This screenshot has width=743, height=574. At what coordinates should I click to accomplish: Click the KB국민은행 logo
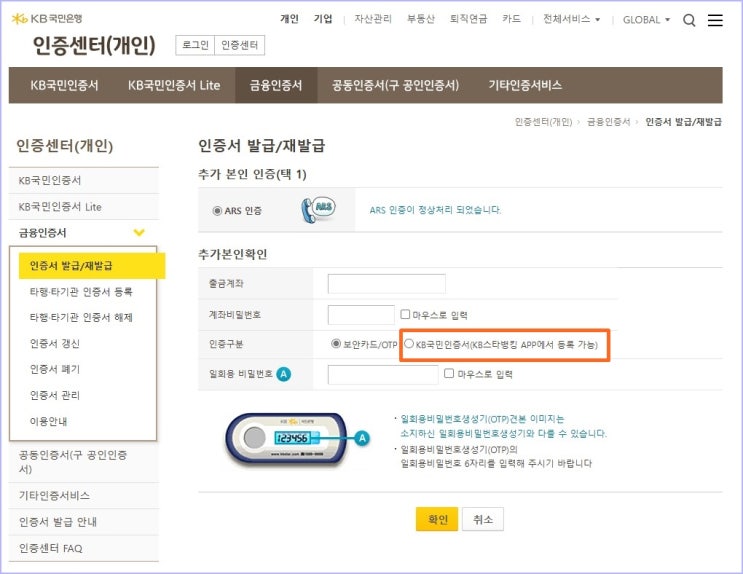[x=47, y=18]
